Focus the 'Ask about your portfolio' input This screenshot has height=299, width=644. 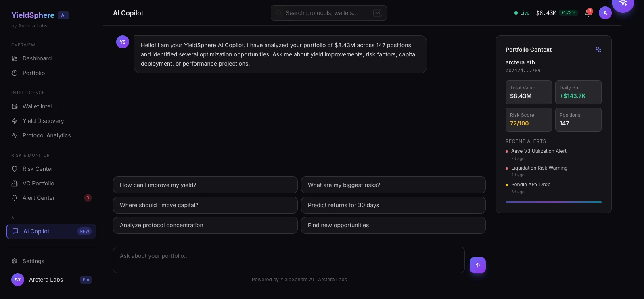point(289,260)
